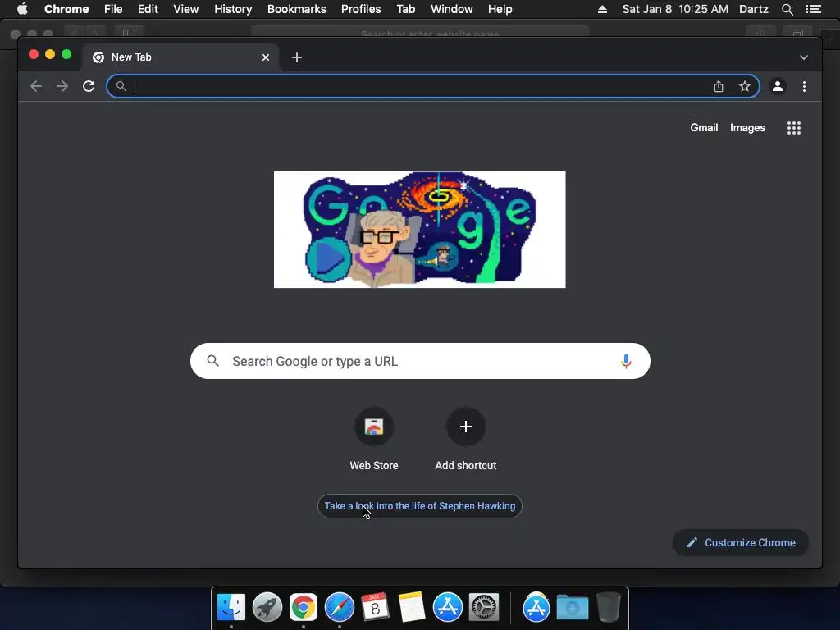
Task: Bookmark this tab with star icon
Action: 745,86
